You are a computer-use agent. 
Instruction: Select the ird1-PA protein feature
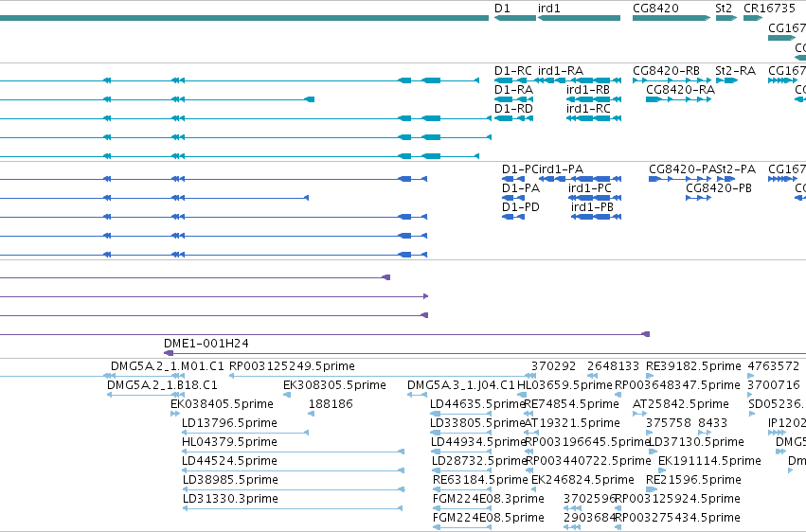[580, 179]
